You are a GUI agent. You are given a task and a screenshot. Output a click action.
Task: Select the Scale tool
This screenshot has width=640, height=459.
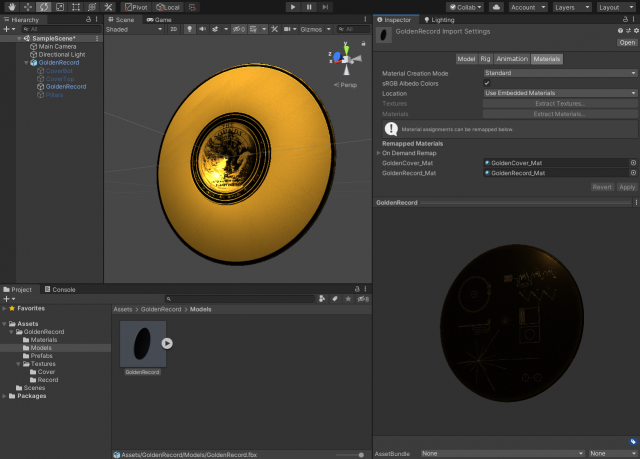59,7
